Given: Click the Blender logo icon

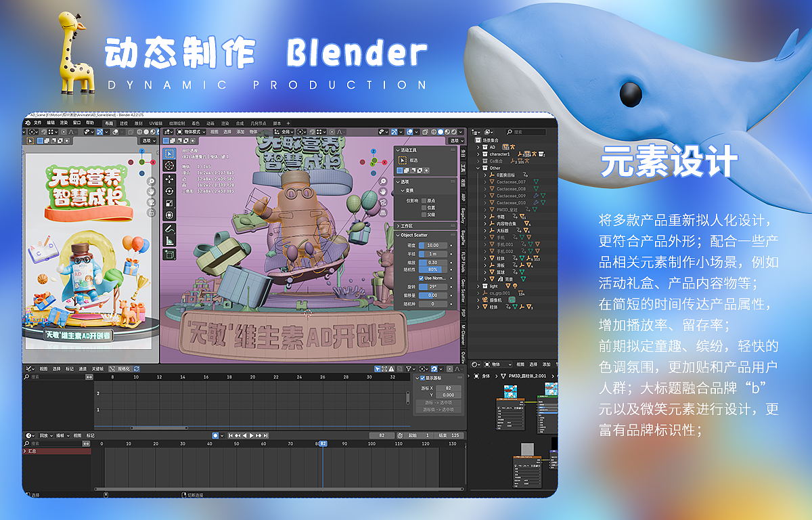Looking at the screenshot, I should (x=28, y=123).
